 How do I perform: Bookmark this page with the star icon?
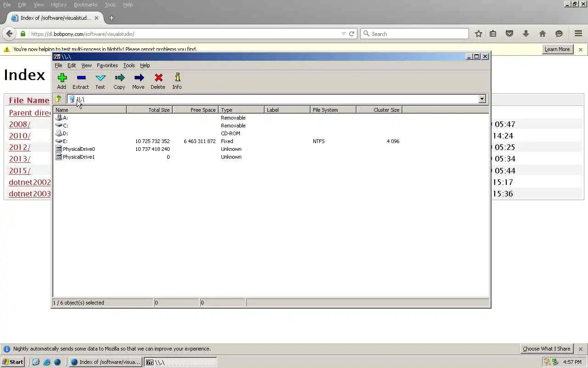tap(479, 34)
